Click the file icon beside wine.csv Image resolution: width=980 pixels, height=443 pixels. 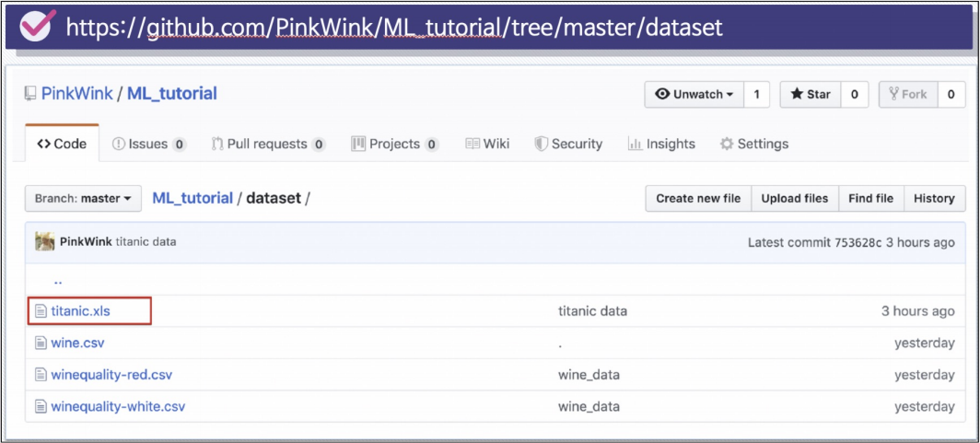(x=41, y=343)
